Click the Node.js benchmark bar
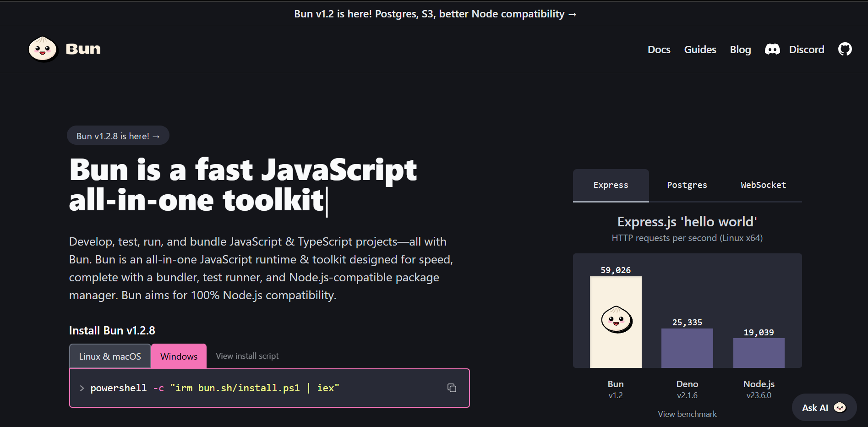The image size is (868, 427). pyautogui.click(x=759, y=353)
